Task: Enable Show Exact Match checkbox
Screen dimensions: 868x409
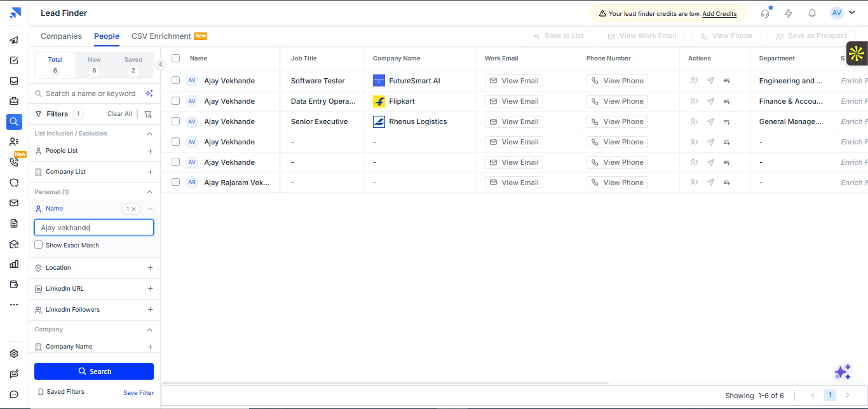Action: (x=39, y=245)
